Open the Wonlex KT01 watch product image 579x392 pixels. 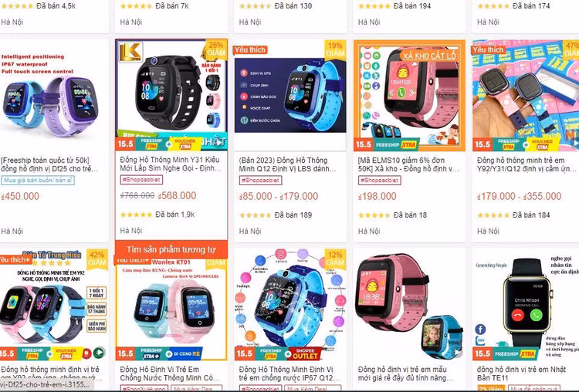pyautogui.click(x=171, y=309)
